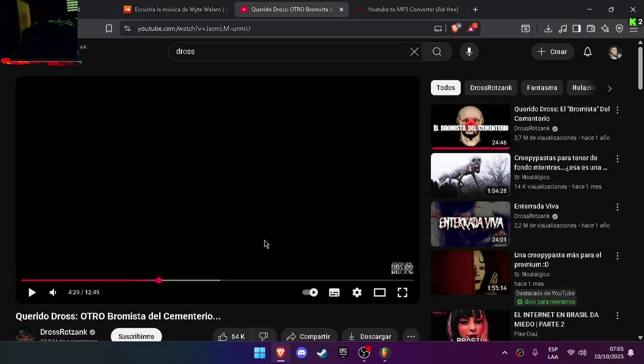
Task: Open the player settings gear
Action: point(357,292)
